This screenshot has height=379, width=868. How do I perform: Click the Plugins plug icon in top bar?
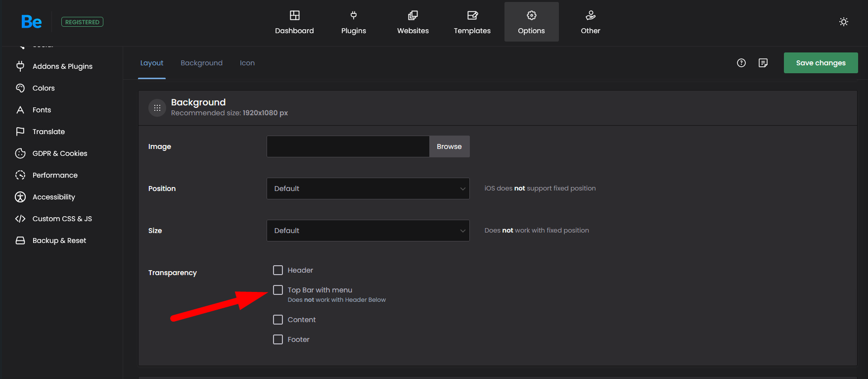(x=354, y=15)
